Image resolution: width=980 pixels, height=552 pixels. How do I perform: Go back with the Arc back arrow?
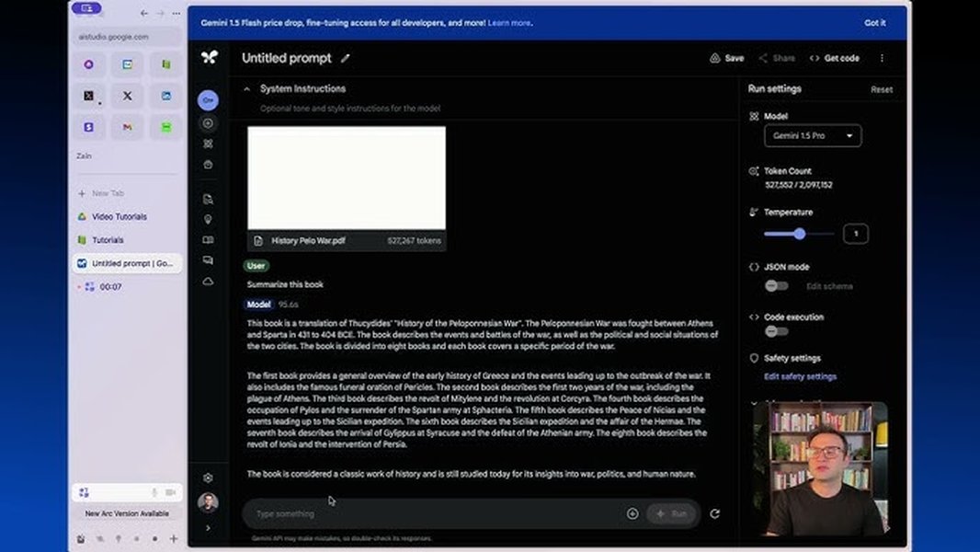click(144, 13)
